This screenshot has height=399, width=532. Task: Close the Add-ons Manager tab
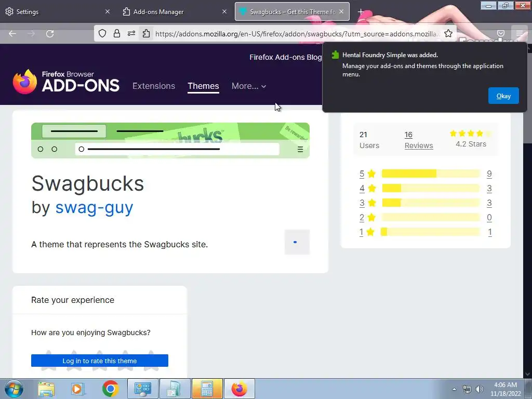pos(224,11)
